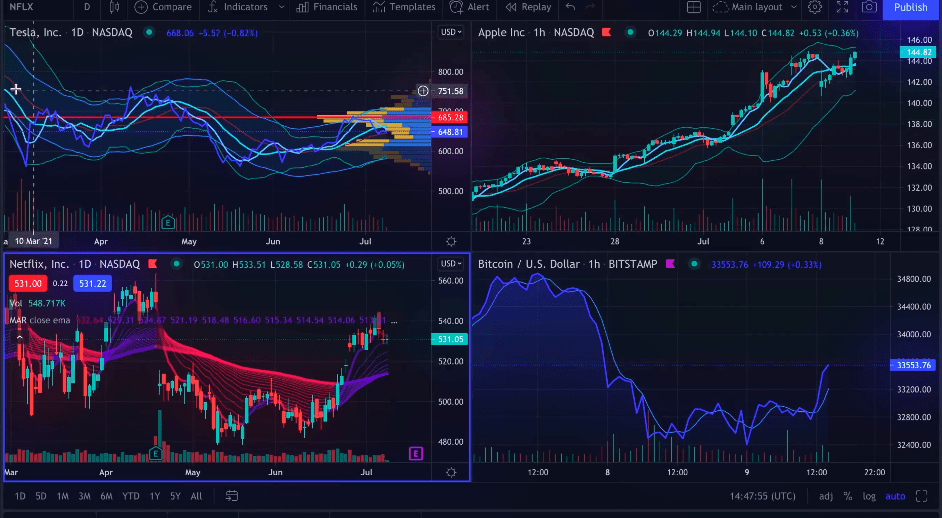Set the date range to YTD
Viewport: 942px width, 518px height.
[131, 496]
